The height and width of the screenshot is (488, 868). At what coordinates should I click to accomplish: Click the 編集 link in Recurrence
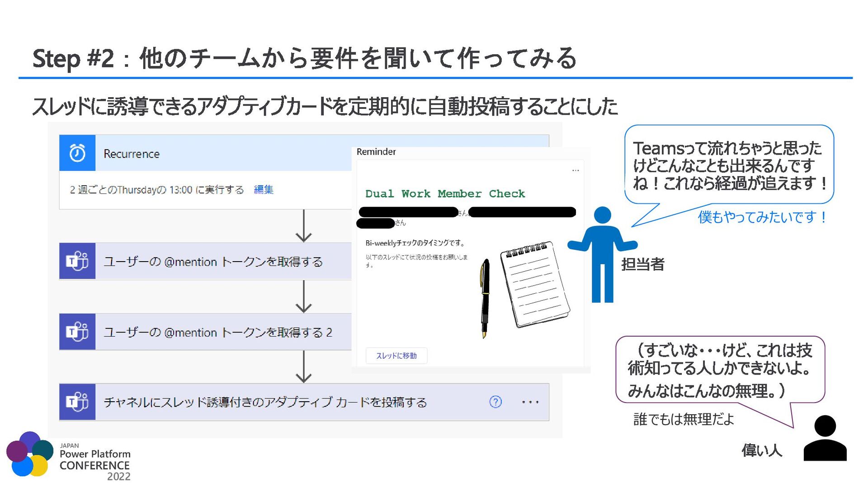(x=264, y=189)
